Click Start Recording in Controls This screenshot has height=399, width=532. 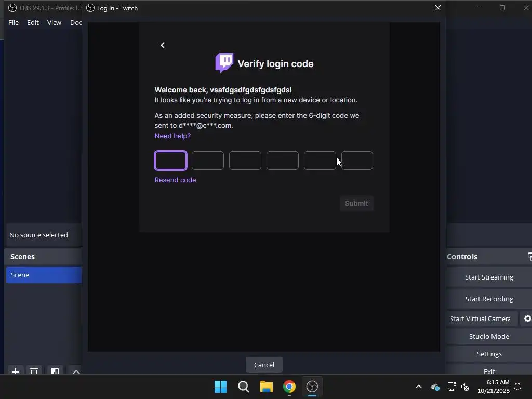click(x=489, y=299)
